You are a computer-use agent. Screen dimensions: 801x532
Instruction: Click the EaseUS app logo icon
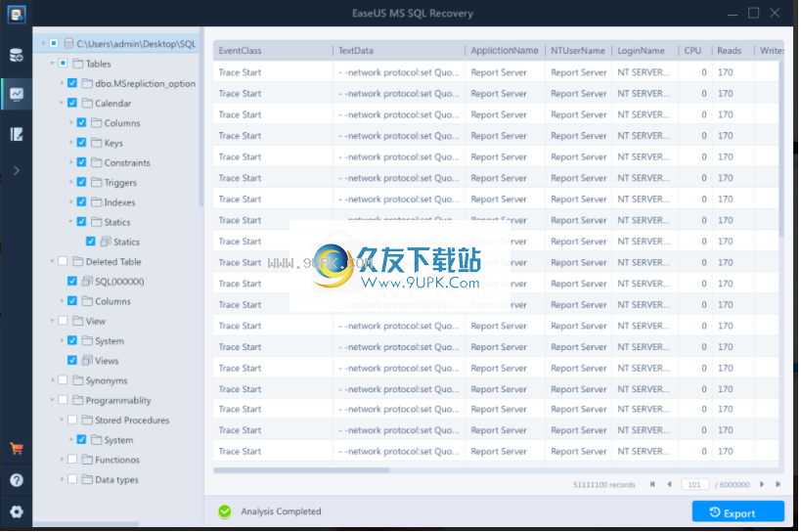coord(17,14)
